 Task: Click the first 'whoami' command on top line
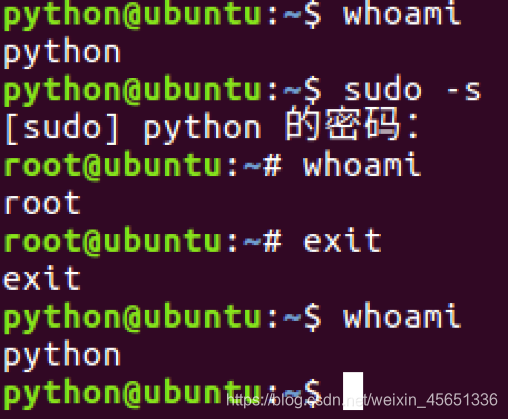point(402,14)
